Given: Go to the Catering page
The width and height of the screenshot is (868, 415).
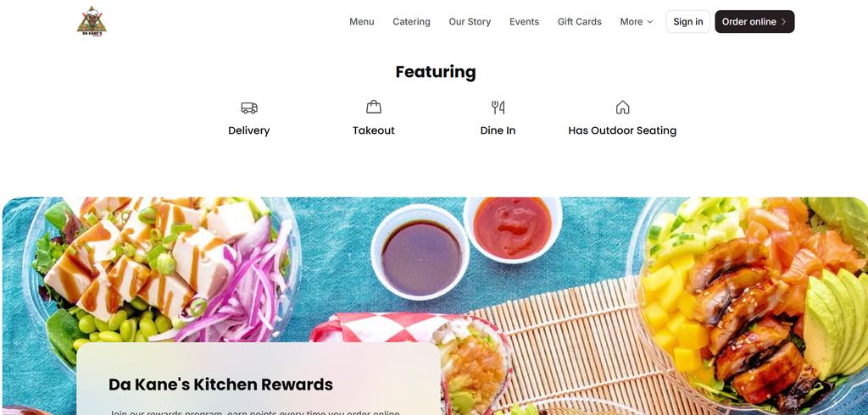Looking at the screenshot, I should pos(411,21).
